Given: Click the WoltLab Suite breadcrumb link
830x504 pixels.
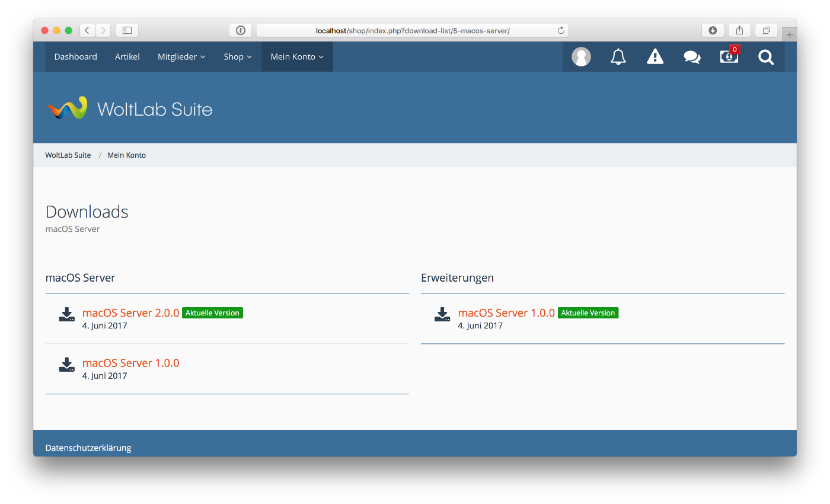Looking at the screenshot, I should 68,155.
